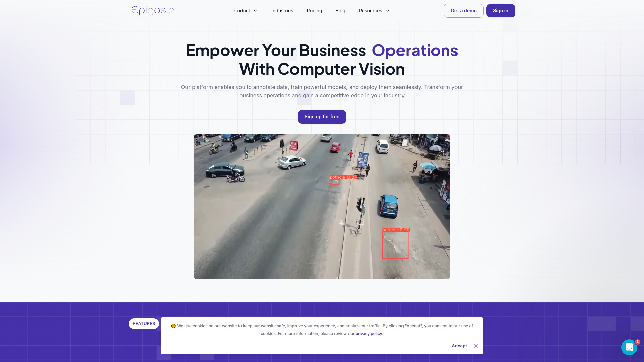Accept cookies via Accept button
Image resolution: width=644 pixels, height=362 pixels.
tap(459, 346)
